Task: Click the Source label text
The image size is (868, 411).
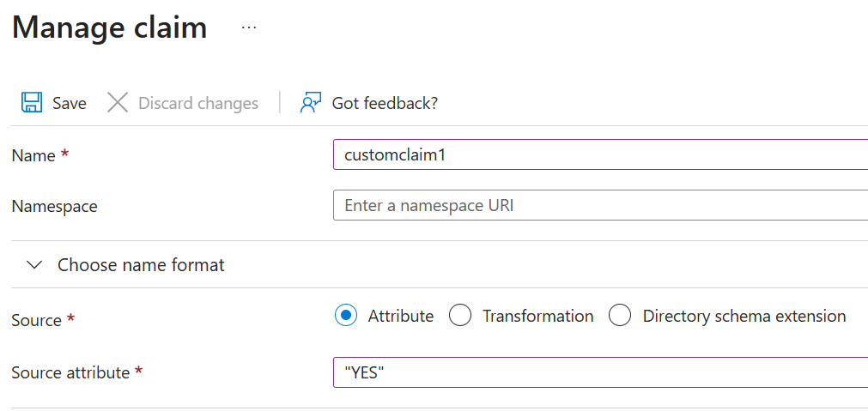Action: point(36,320)
